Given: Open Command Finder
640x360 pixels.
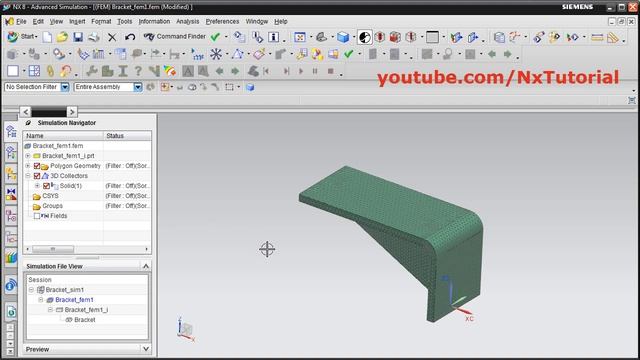Looking at the screenshot, I should pos(175,37).
